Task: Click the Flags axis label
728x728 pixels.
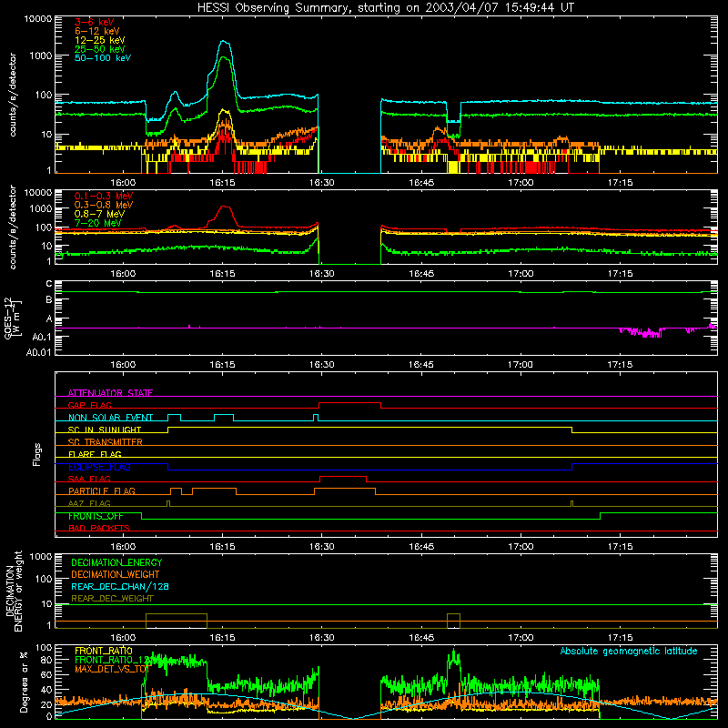Action: (36, 454)
